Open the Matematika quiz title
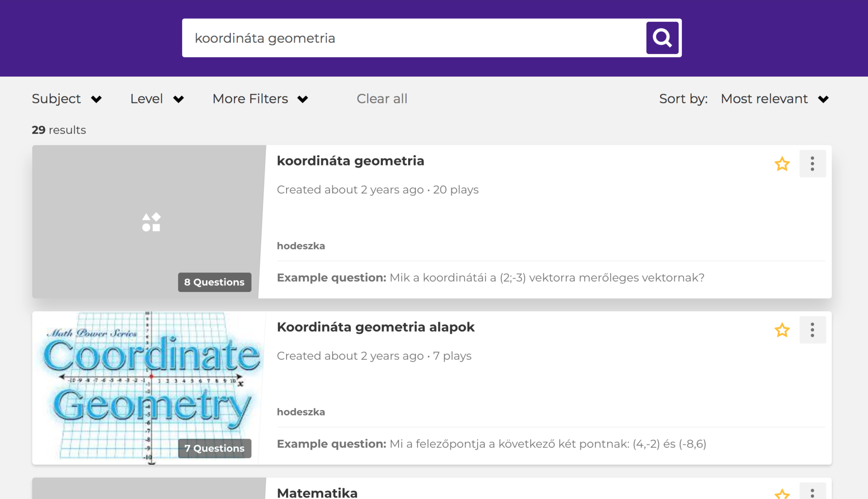Screen dimensions: 868x499 [317, 493]
